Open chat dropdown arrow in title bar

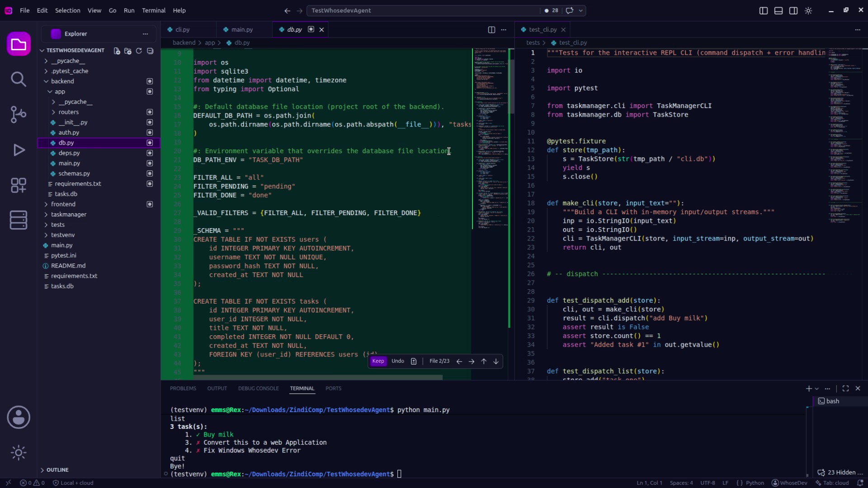coord(580,10)
